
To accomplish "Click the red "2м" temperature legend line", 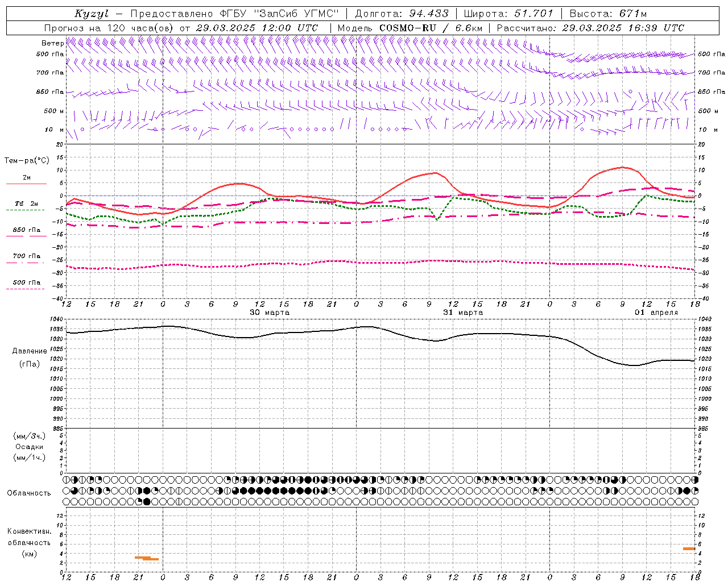I will pyautogui.click(x=26, y=184).
